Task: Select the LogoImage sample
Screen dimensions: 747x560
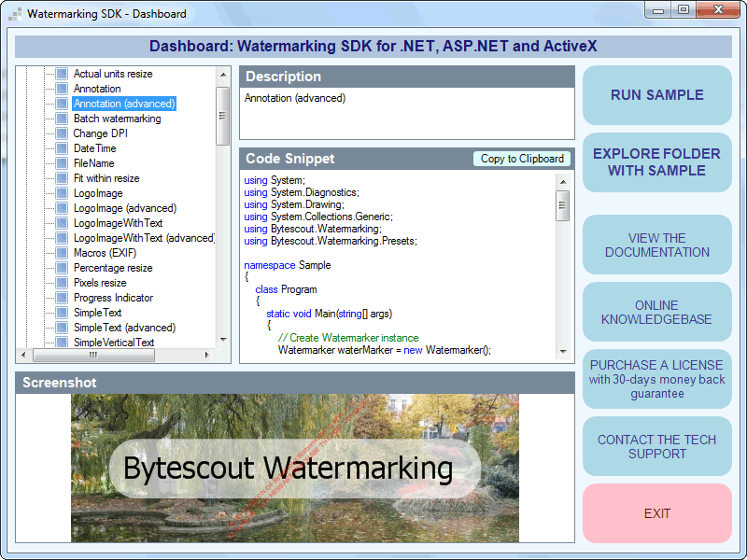Action: point(98,193)
